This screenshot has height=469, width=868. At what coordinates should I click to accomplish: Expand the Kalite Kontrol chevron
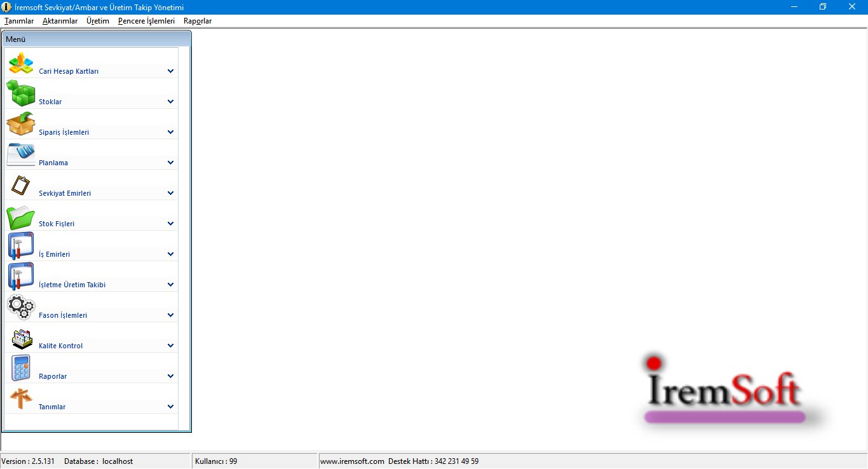[170, 346]
